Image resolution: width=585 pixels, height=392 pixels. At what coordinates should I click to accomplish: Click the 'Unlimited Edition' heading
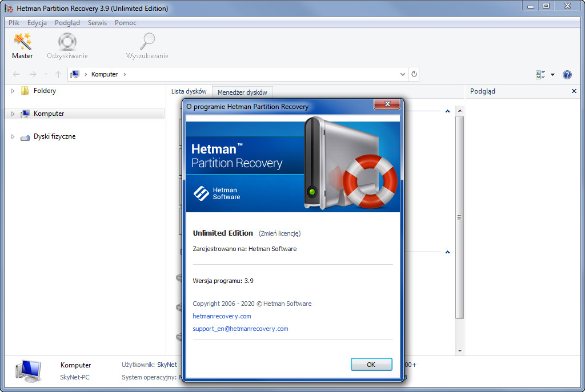point(223,233)
